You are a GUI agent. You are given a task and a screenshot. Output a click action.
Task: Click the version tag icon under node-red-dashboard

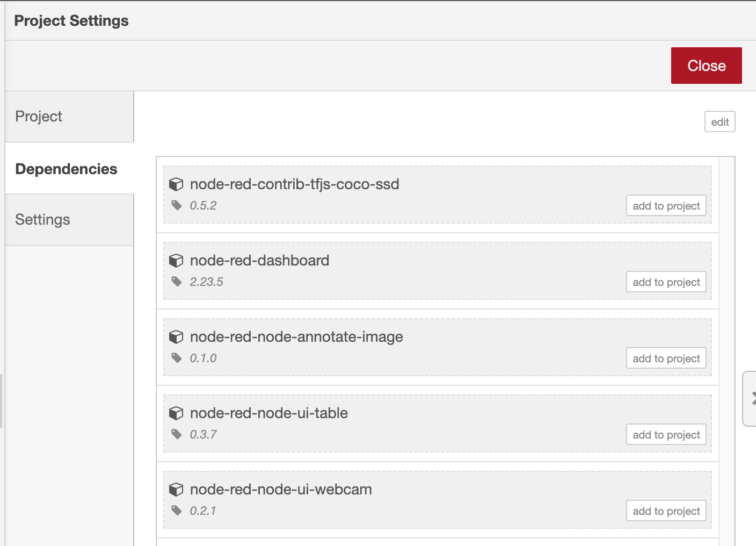[x=177, y=282]
